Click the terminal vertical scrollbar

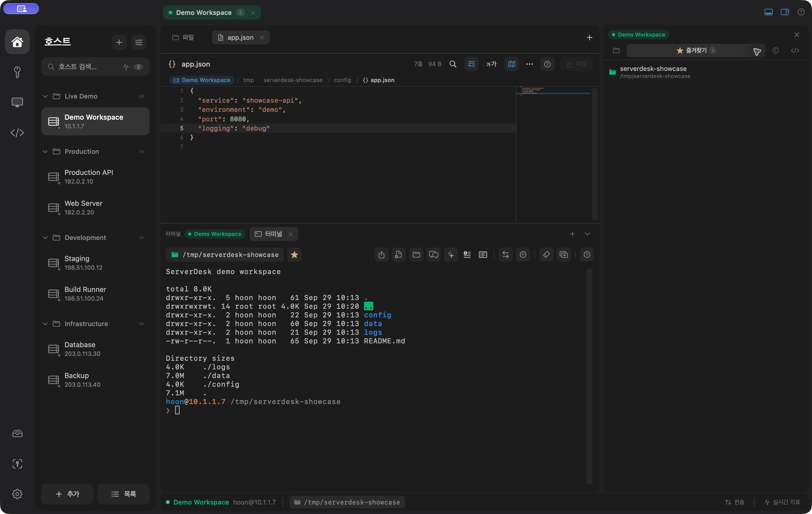pos(589,376)
